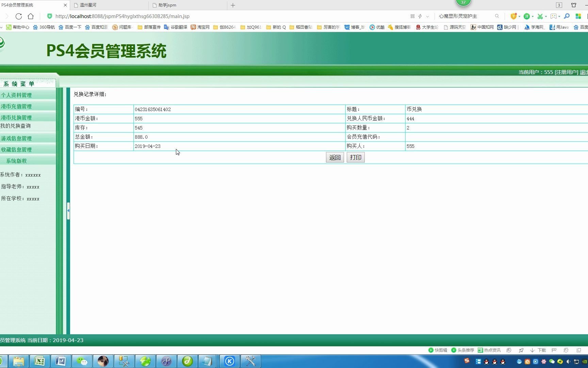588x368 pixels.
Task: Click the IE compatibility mode status icon
Action: (566, 350)
